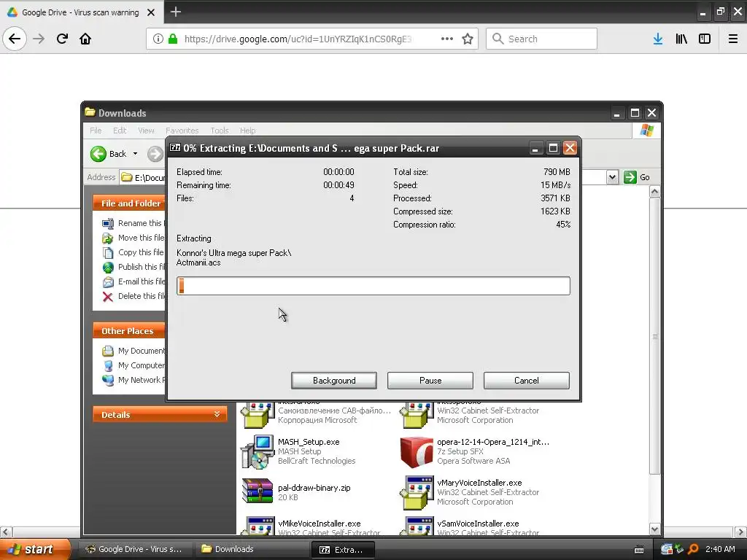This screenshot has height=560, width=747.
Task: Reload the Firefox page
Action: 62,39
